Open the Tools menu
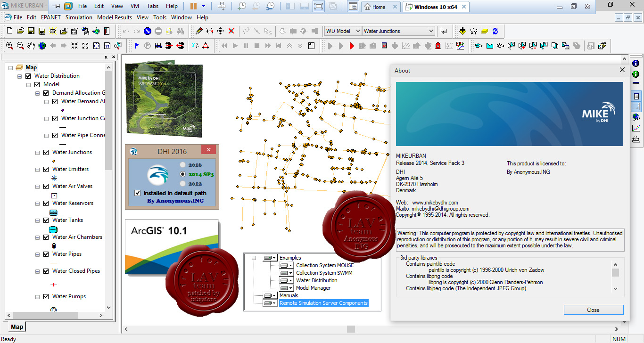644x343 pixels. (x=160, y=17)
